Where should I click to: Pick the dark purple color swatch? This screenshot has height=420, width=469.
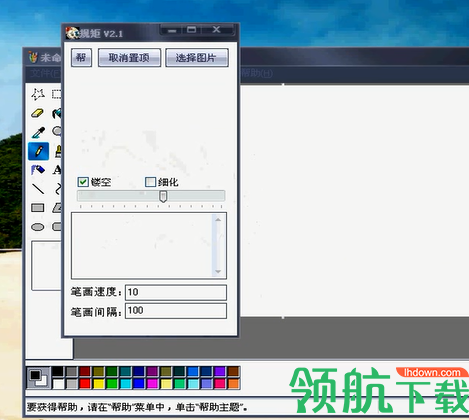(152, 371)
